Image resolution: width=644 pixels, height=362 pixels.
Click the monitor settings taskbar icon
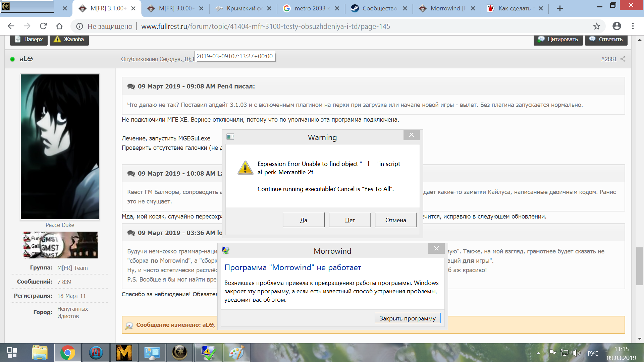(x=152, y=353)
